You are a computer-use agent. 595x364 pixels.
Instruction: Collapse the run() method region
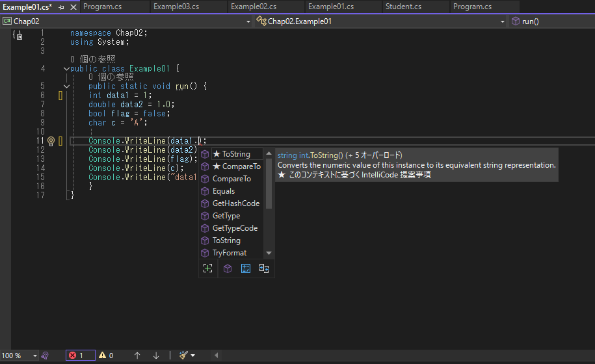tap(66, 86)
